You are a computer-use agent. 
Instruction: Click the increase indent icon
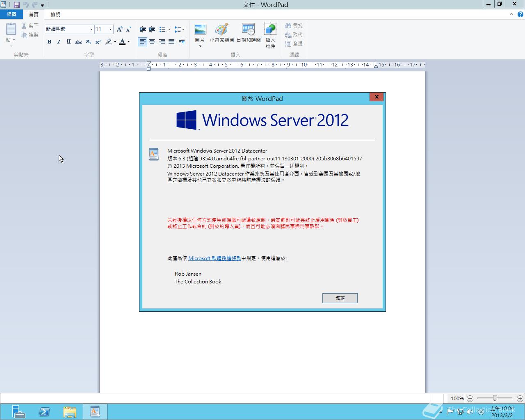pos(152,29)
